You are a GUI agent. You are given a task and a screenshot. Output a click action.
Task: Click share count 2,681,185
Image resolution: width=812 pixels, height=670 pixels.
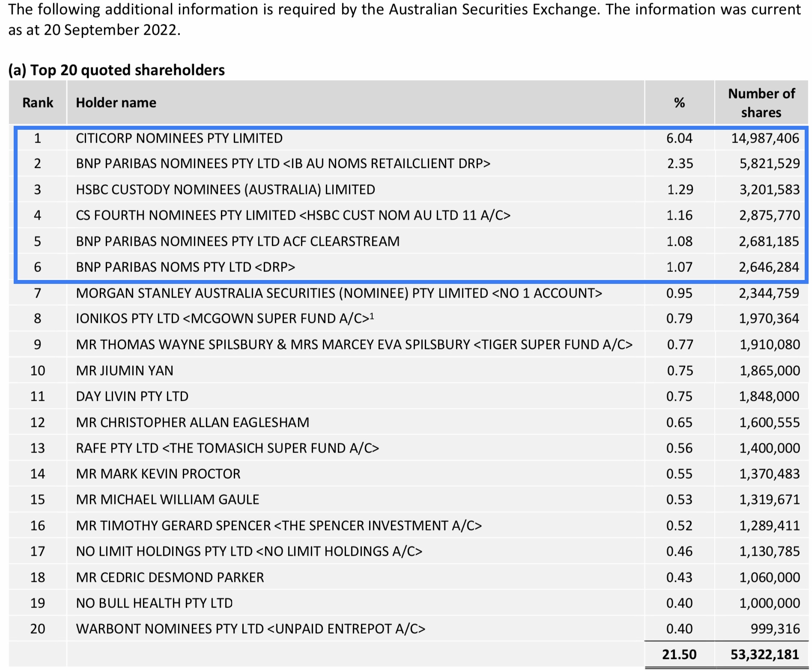click(769, 241)
